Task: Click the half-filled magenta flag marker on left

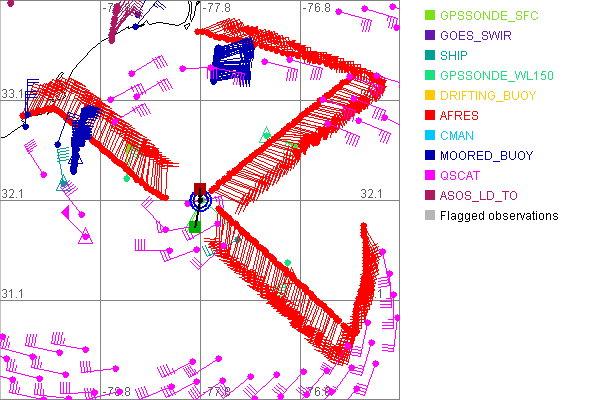Action: (x=65, y=212)
